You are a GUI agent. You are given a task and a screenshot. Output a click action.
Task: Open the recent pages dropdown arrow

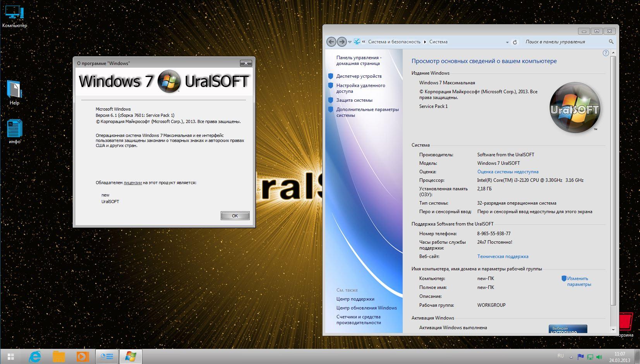click(350, 42)
